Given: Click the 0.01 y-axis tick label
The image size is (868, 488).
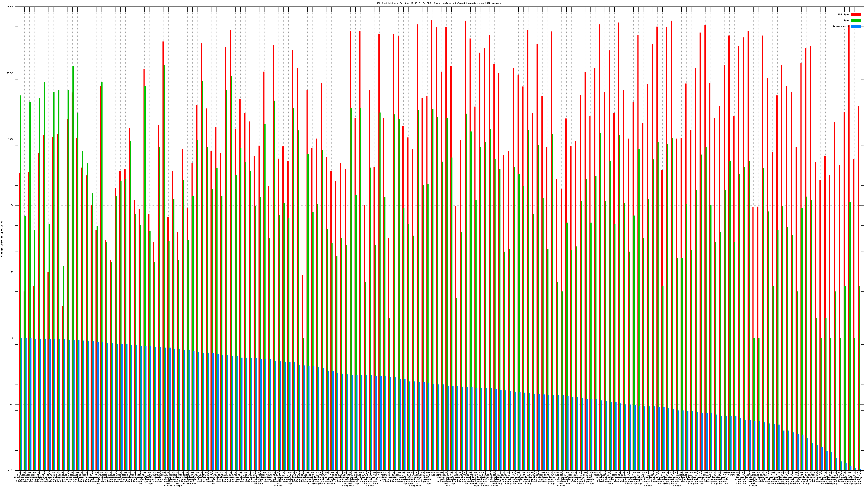Looking at the screenshot, I should coord(11,470).
